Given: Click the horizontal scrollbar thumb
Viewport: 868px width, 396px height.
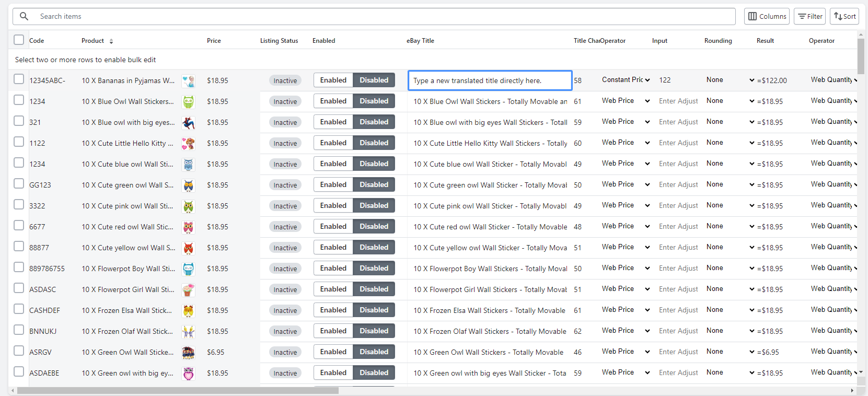Looking at the screenshot, I should 178,390.
